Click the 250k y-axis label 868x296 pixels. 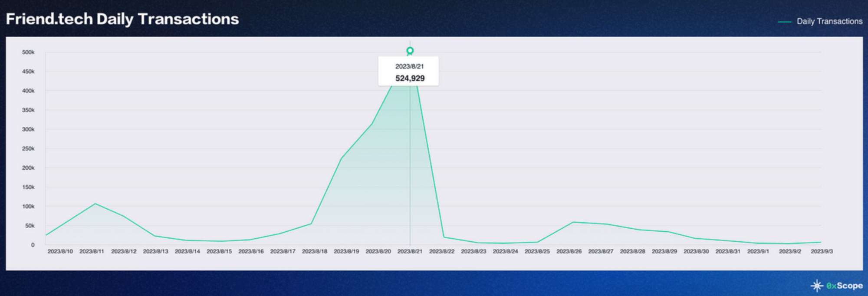[x=28, y=148]
